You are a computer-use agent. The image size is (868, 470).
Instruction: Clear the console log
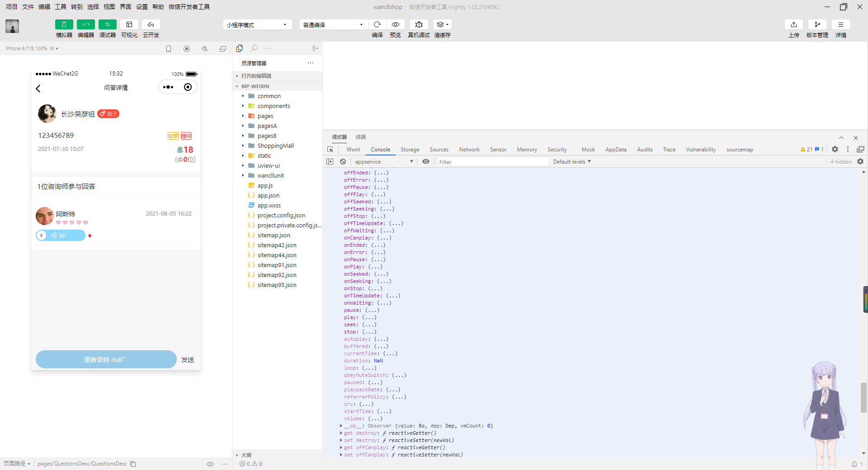point(343,162)
